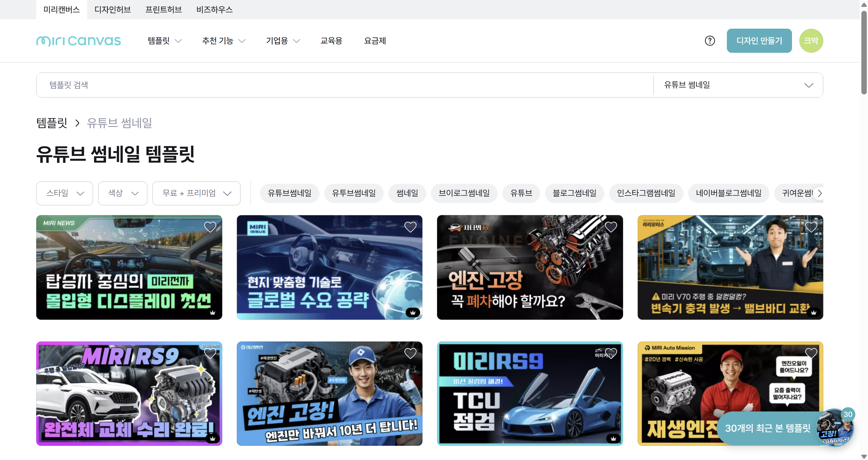
Task: Select the 썸네일 tag chip
Action: (407, 193)
